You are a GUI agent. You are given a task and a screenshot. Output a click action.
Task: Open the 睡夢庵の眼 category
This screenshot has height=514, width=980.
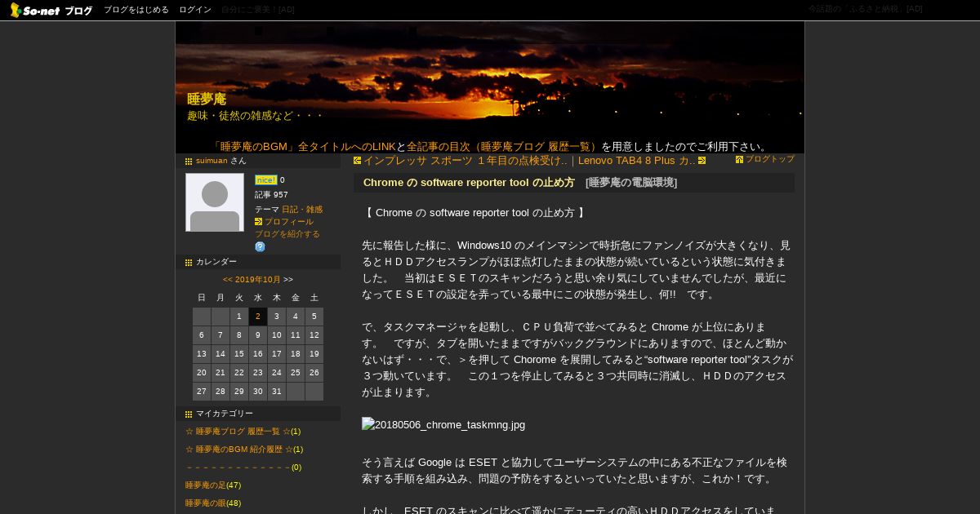click(206, 503)
